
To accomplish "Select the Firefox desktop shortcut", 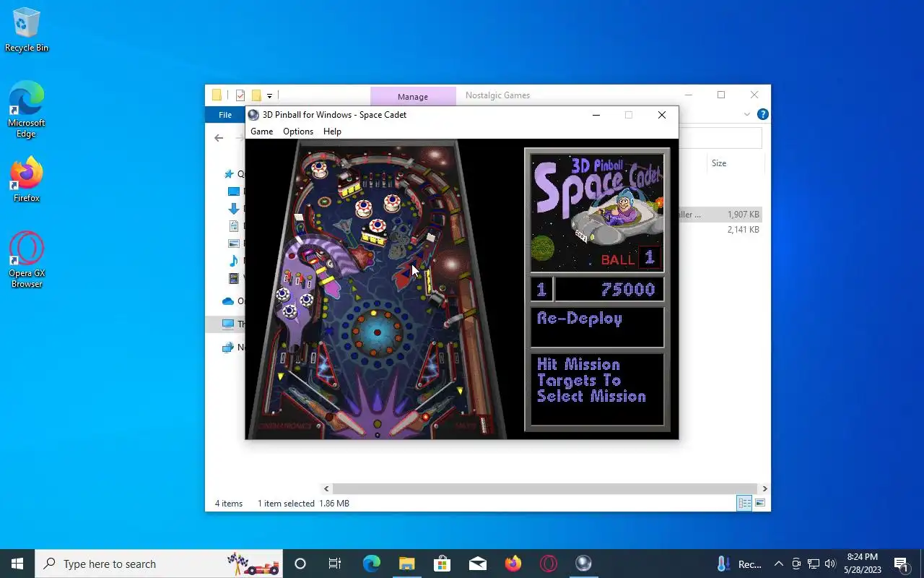I will (x=27, y=179).
